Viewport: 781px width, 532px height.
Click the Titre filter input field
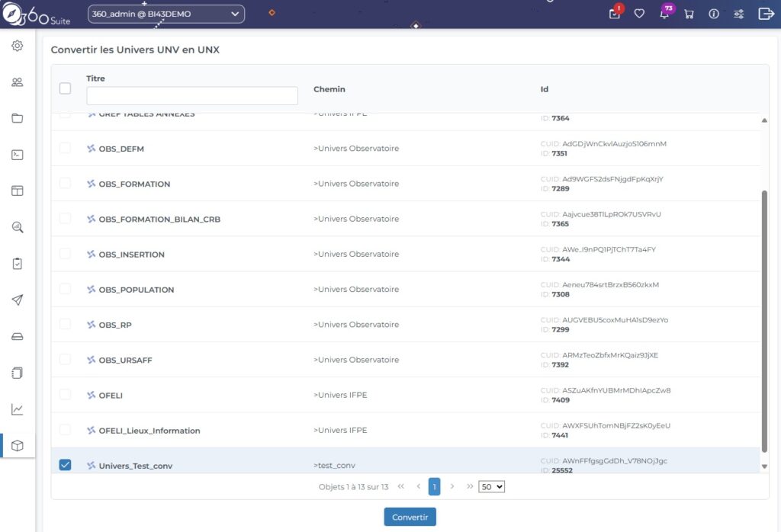(191, 96)
